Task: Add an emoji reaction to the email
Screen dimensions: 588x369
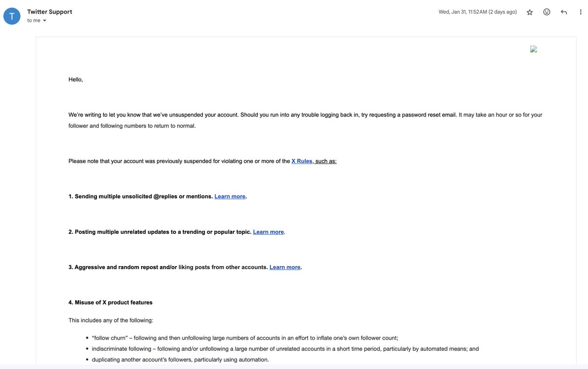Action: [547, 12]
